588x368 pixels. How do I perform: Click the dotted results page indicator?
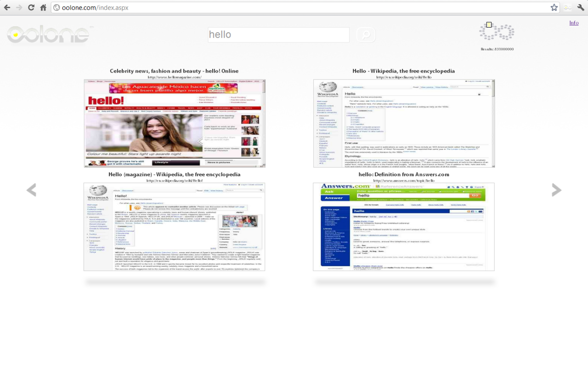[497, 32]
